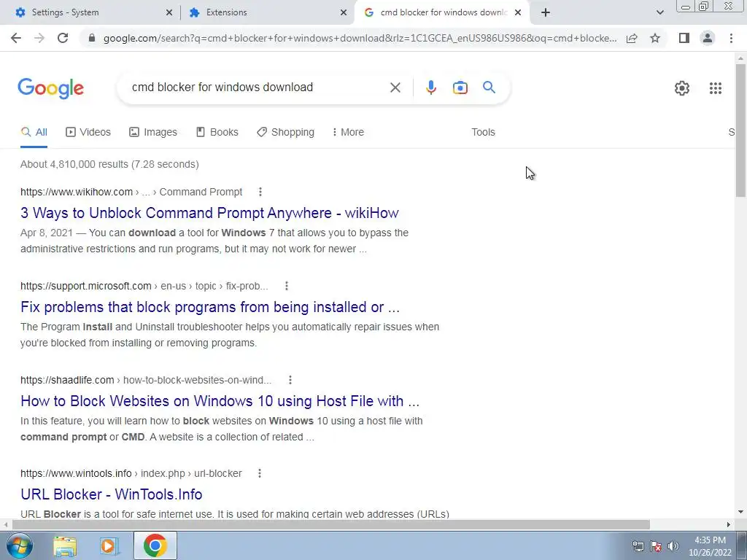This screenshot has width=747, height=560.
Task: Open the Google apps grid
Action: click(x=715, y=88)
